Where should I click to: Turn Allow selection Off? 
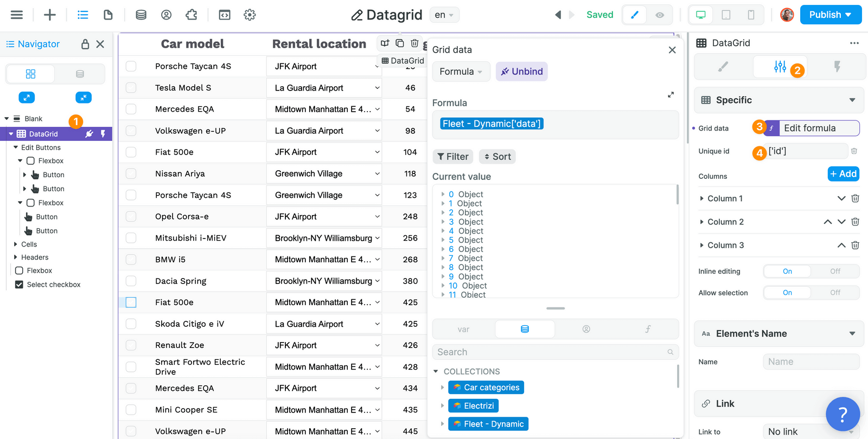pos(835,293)
